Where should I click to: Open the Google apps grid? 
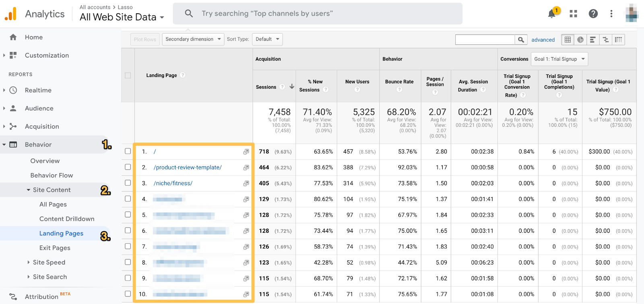tap(573, 14)
